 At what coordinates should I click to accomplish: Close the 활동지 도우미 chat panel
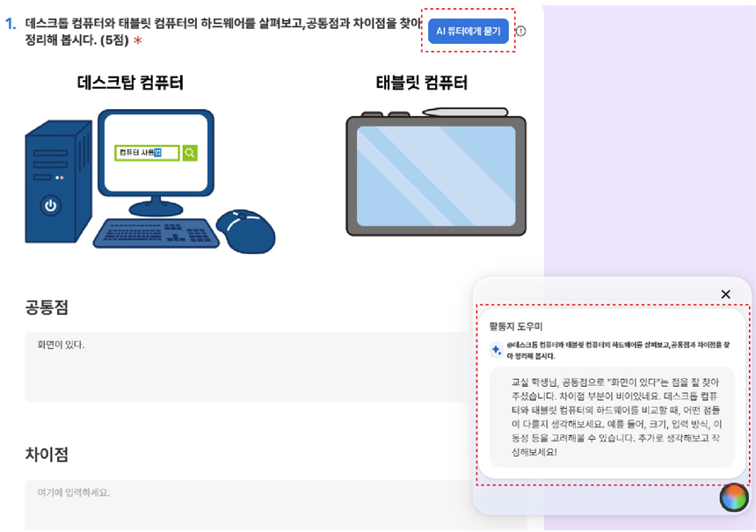click(x=725, y=295)
